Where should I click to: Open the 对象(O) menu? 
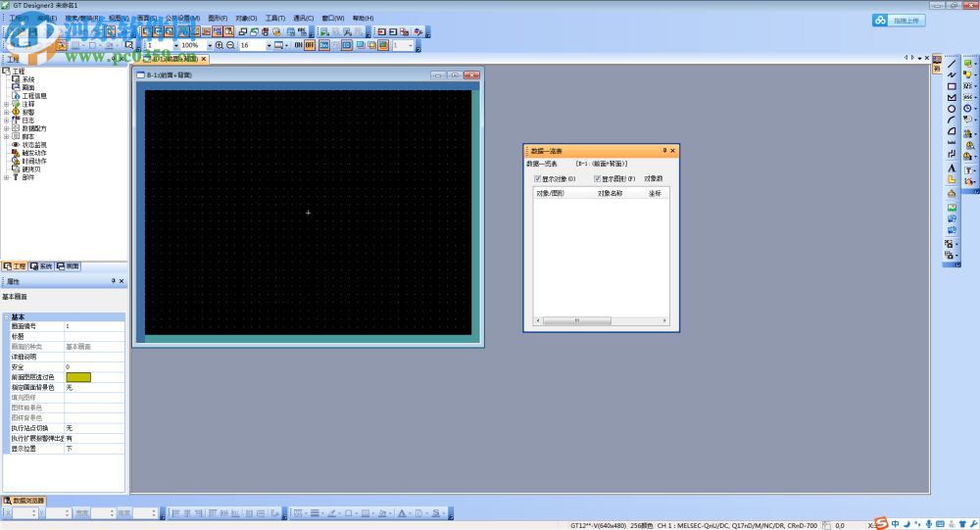pyautogui.click(x=246, y=19)
